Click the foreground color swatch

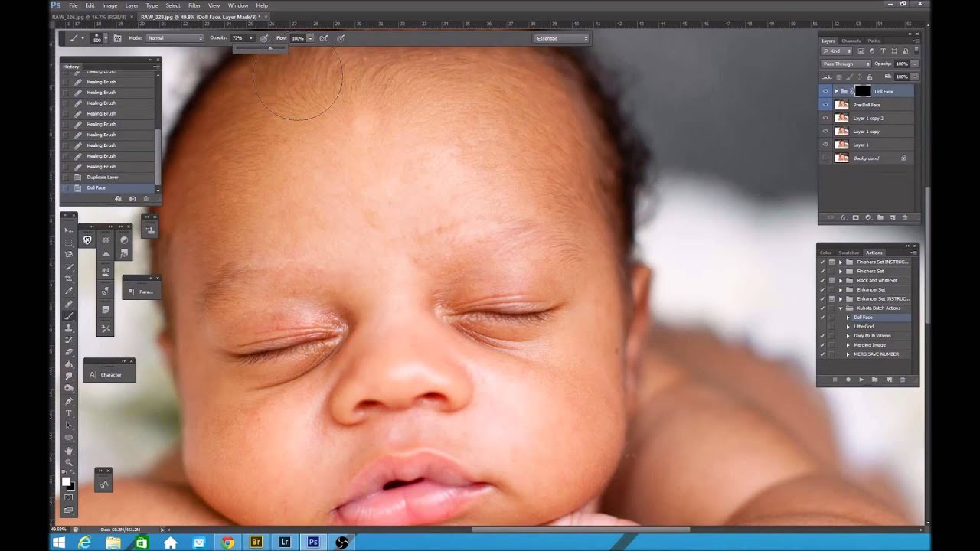click(67, 481)
